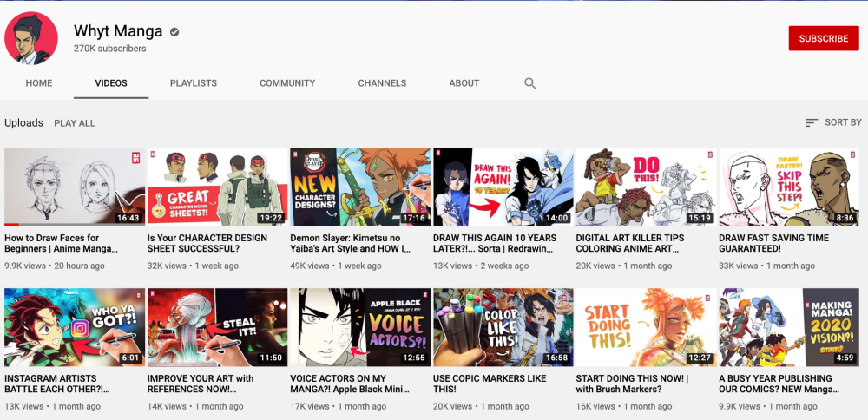The image size is (868, 420).
Task: Open How to Draw Faces thumbnail
Action: click(75, 187)
